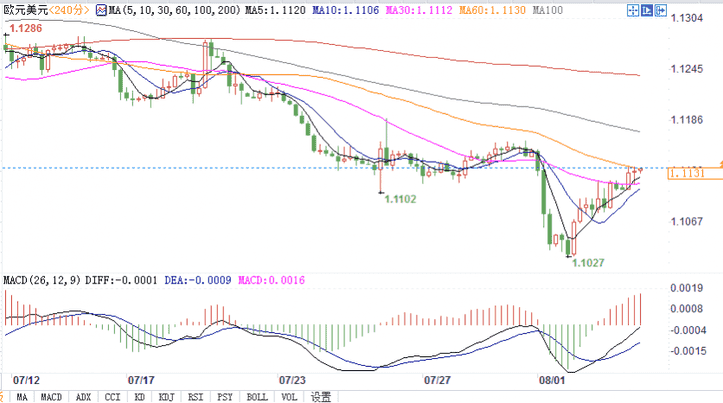Click the MACD(26,12,9) parameters label
Image resolution: width=723 pixels, height=403 pixels.
(x=42, y=280)
